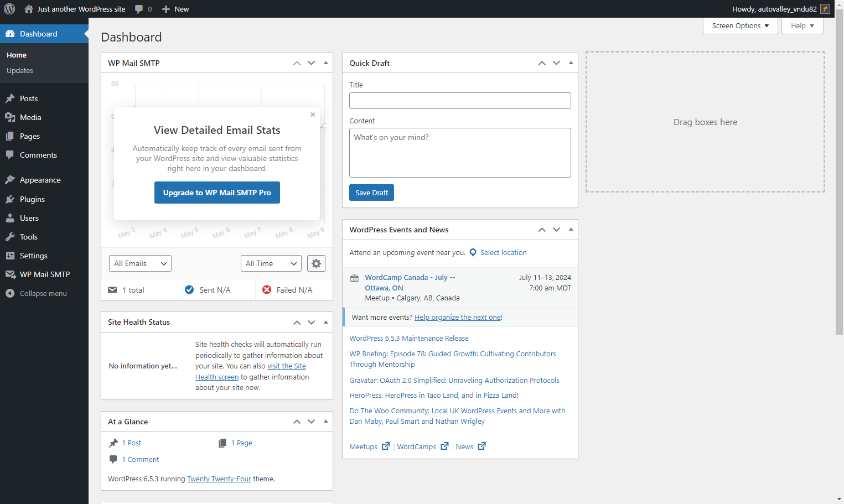Open WordCamp Canada event link
The width and height of the screenshot is (844, 504).
[410, 282]
